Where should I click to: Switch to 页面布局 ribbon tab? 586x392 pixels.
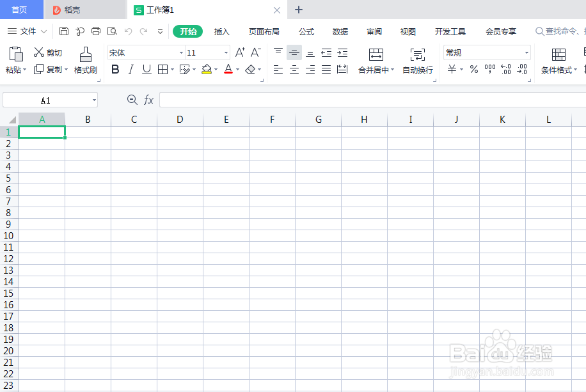point(264,32)
